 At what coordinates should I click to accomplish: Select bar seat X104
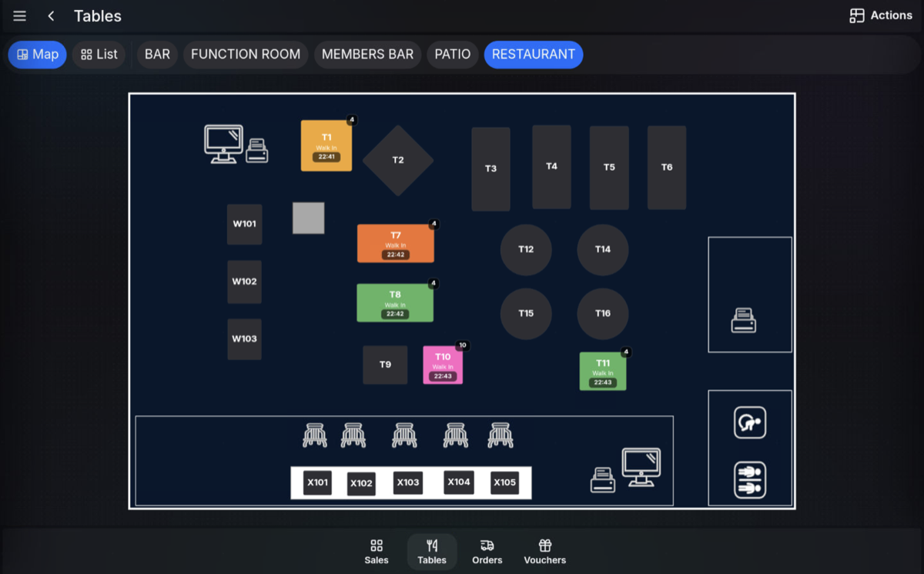tap(459, 482)
